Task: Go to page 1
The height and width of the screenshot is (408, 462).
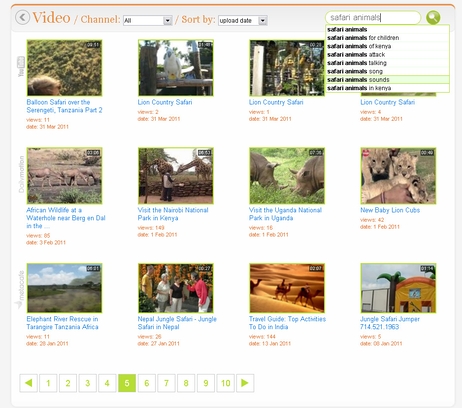Action: (48, 383)
